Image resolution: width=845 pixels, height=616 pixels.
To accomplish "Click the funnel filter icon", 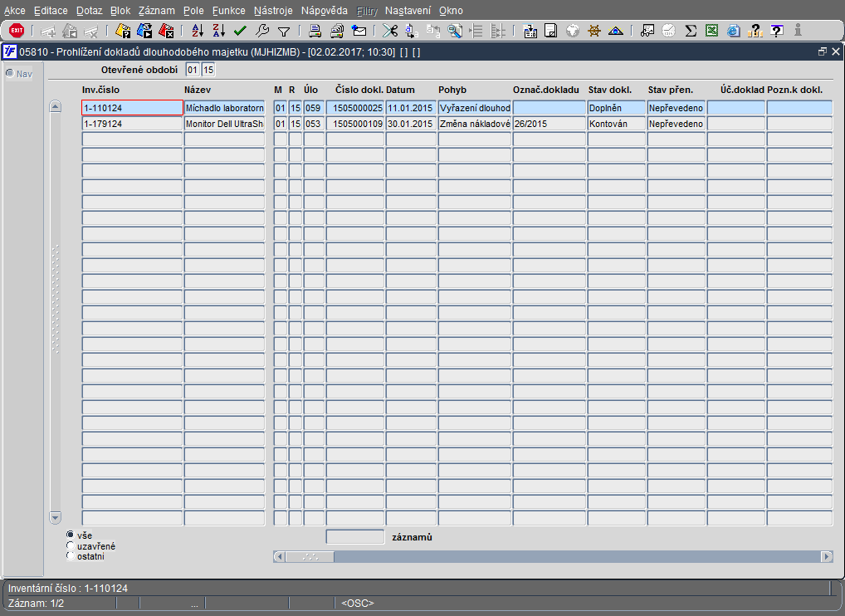I will (x=284, y=32).
